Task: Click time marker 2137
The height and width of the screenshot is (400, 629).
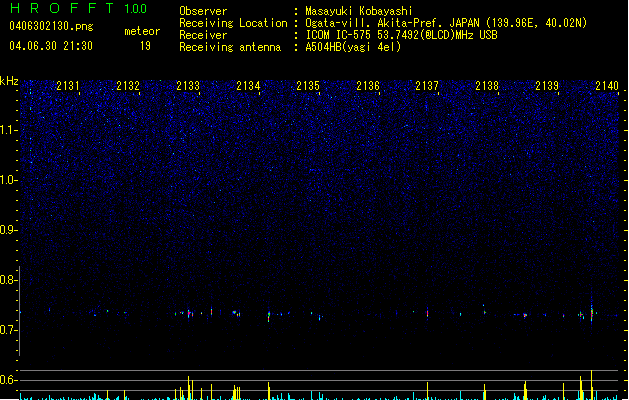Action: pos(427,86)
